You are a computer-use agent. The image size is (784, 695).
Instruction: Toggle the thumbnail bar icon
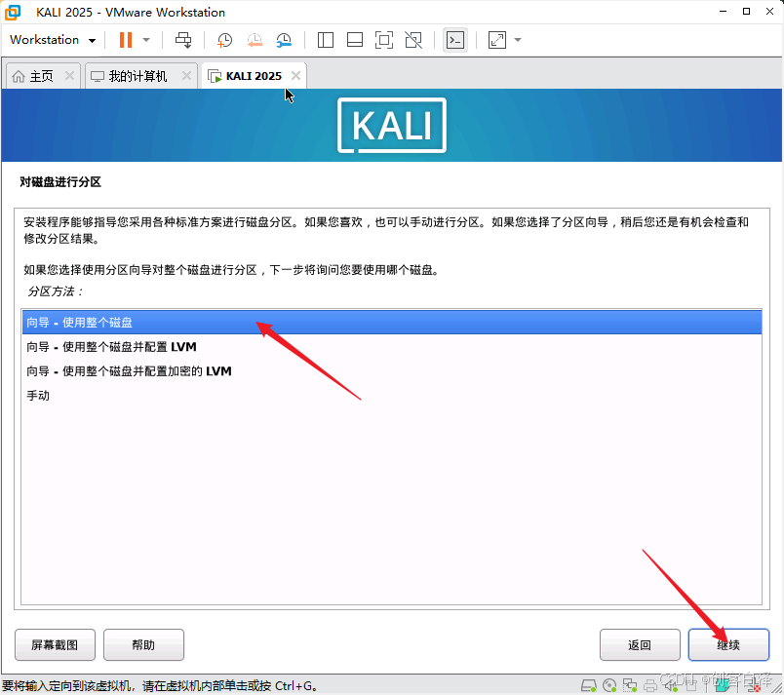[x=355, y=40]
